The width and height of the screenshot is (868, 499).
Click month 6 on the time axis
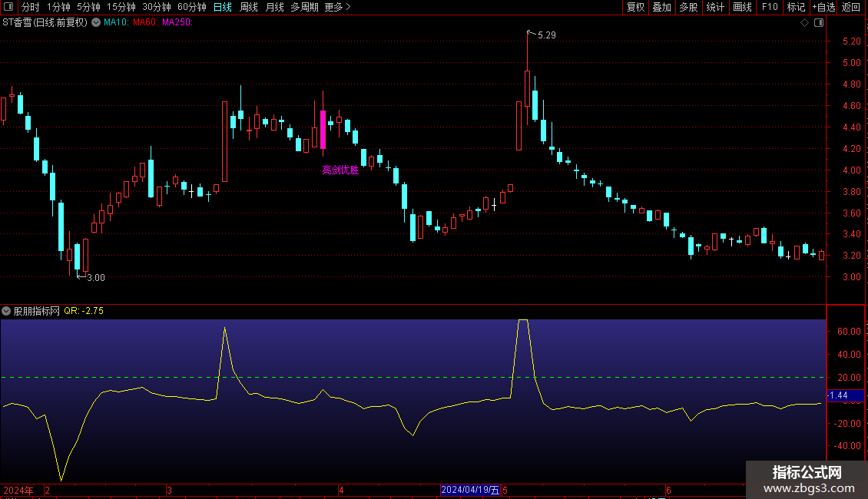669,491
